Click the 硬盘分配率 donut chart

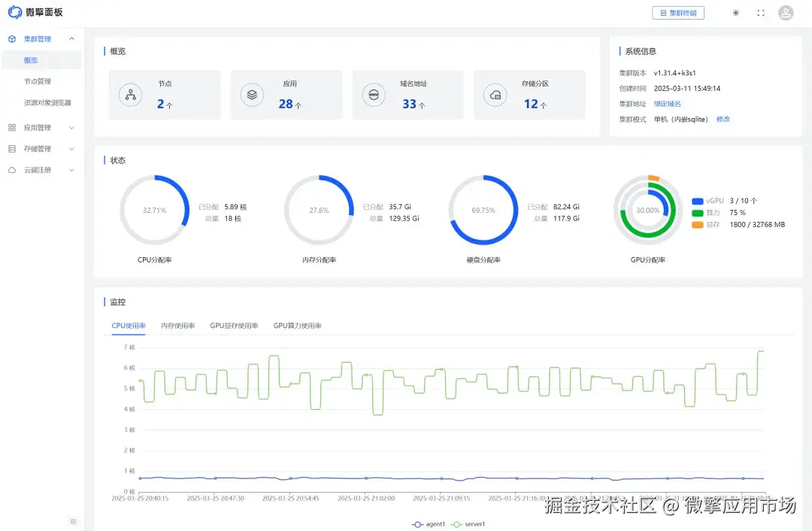tap(483, 210)
